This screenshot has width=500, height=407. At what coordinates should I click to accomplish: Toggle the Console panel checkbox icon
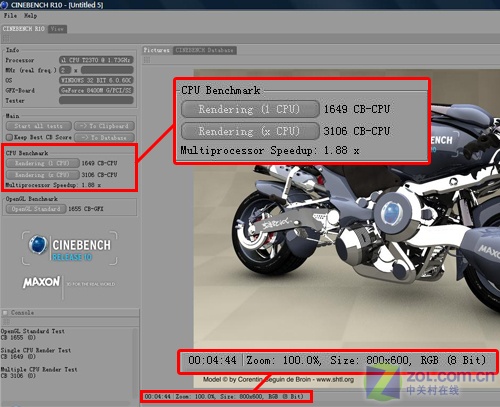click(5, 313)
